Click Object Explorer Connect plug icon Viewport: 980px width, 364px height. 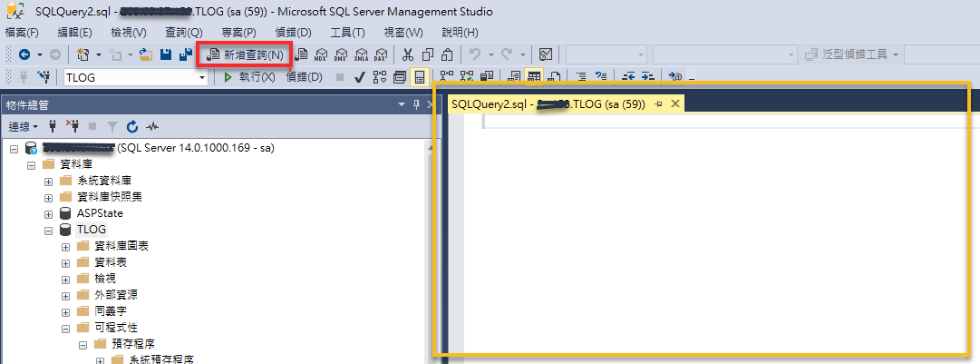point(53,126)
